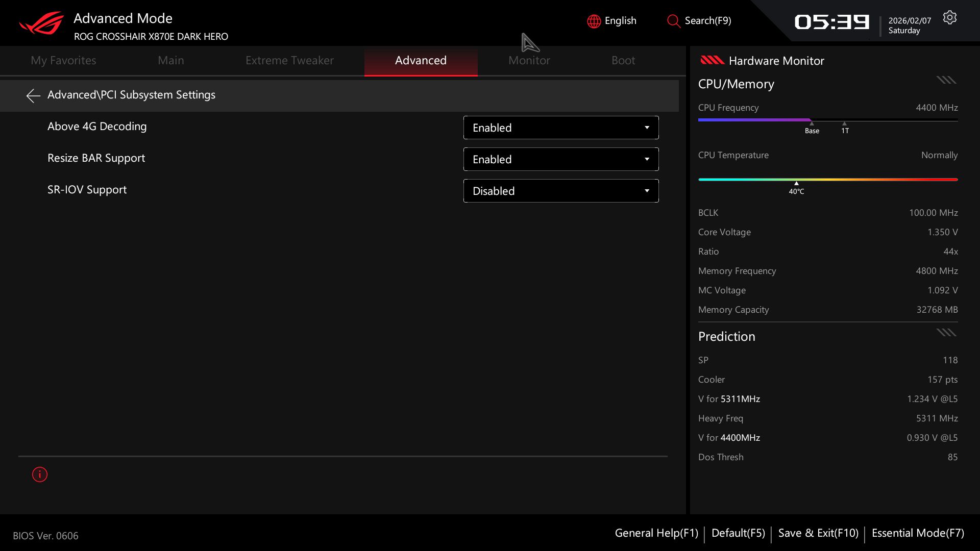This screenshot has width=980, height=551.
Task: Click the CPU Temperature color bar
Action: tap(827, 180)
